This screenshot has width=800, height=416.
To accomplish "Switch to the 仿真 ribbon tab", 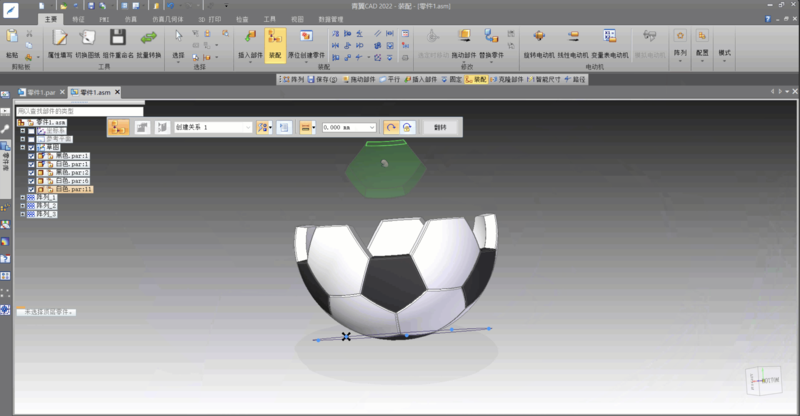I will (131, 19).
